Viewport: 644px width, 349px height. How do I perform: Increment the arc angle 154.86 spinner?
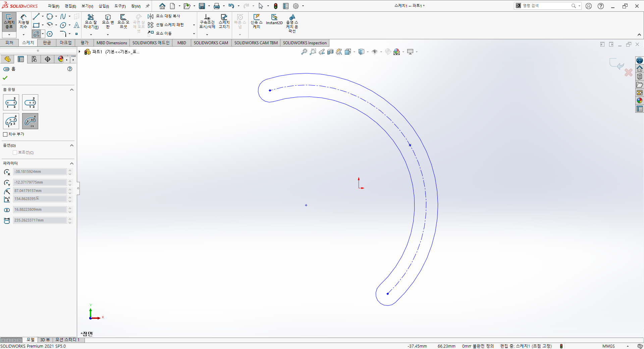70,197
